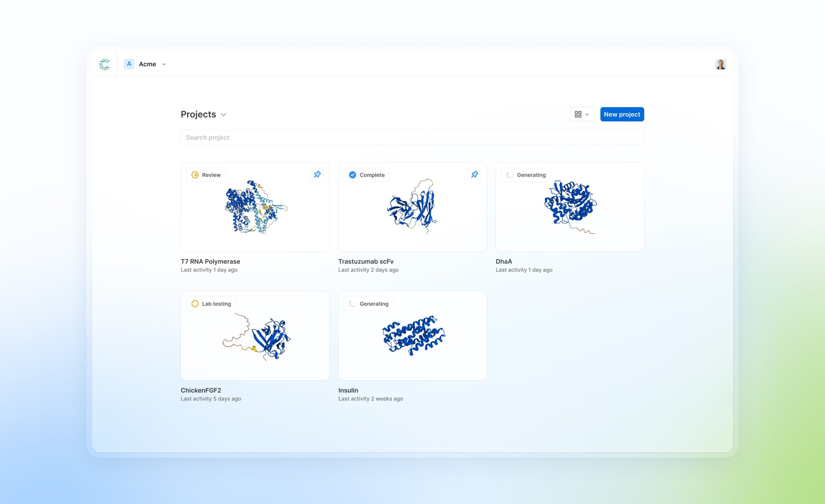Open the Insulin project title

(x=348, y=391)
